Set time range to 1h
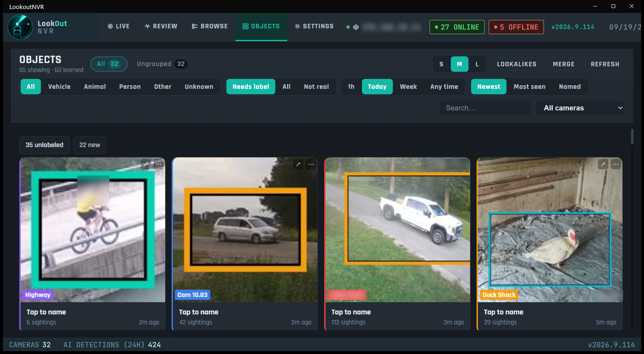Image resolution: width=644 pixels, height=354 pixels. point(351,87)
